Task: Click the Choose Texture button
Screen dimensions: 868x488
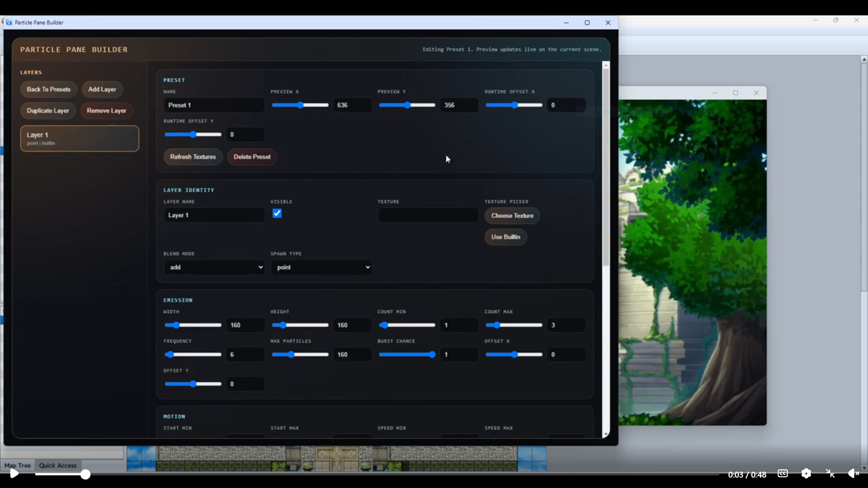Action: pos(512,216)
